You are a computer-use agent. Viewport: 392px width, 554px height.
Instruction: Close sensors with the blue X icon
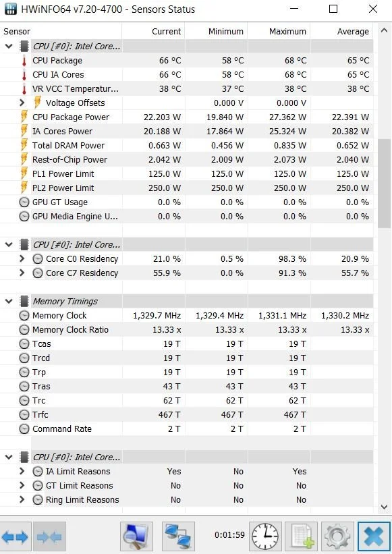[x=374, y=536]
